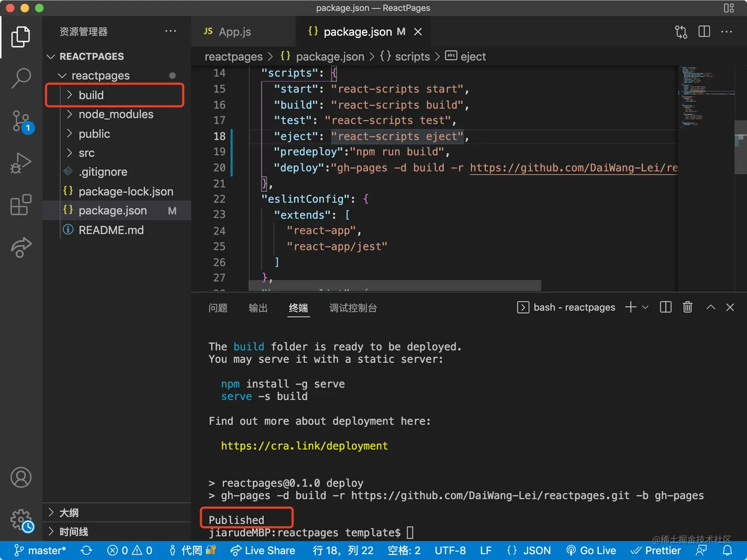
Task: Switch to the 输出 output tab
Action: [258, 308]
